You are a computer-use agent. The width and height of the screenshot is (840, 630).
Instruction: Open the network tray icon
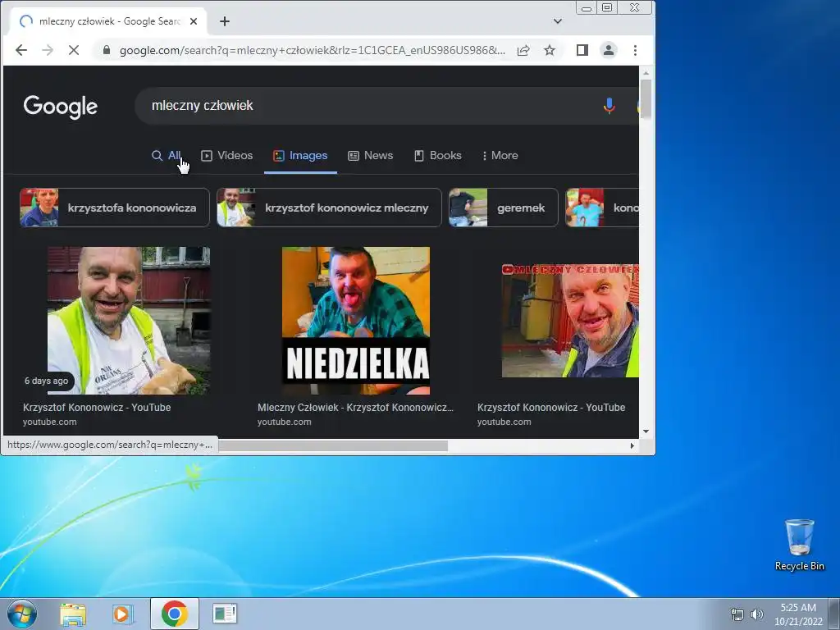(737, 614)
